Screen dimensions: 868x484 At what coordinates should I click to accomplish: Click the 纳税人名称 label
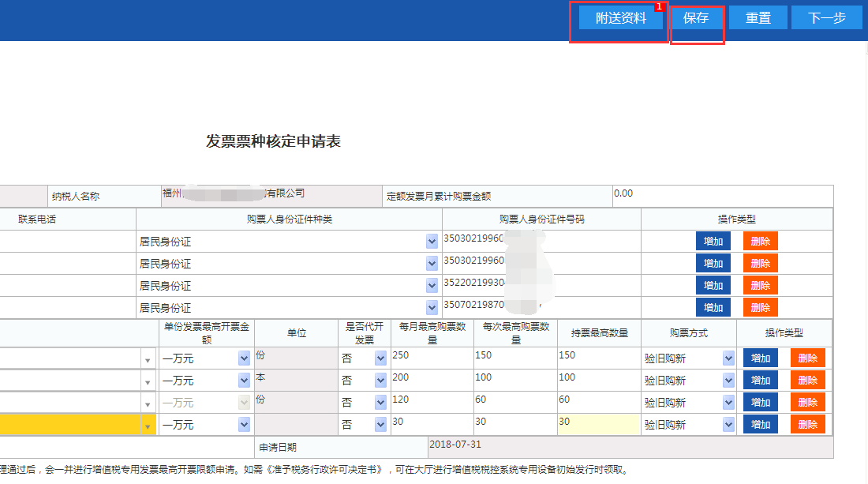click(76, 196)
